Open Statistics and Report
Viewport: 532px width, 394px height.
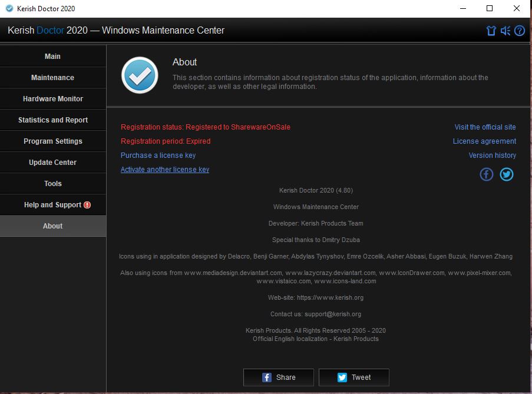pos(53,120)
